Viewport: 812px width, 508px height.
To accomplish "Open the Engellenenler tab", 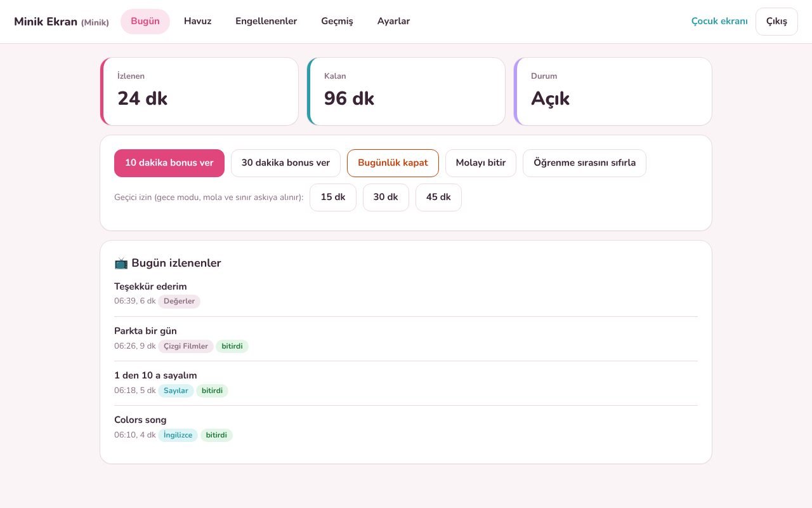I will pyautogui.click(x=266, y=22).
